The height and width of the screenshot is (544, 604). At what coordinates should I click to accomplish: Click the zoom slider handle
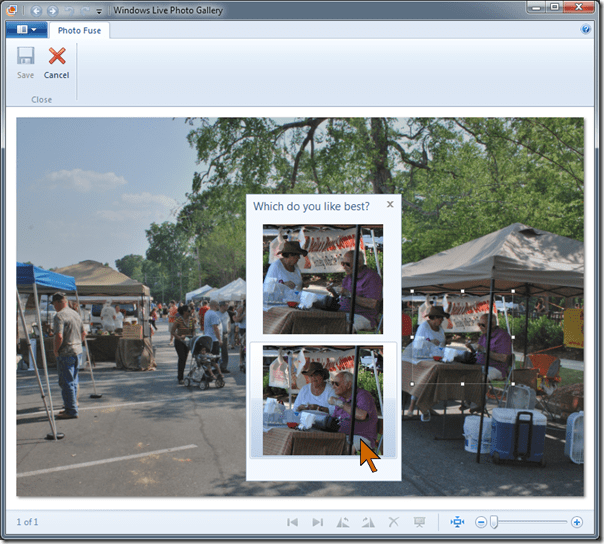(494, 522)
